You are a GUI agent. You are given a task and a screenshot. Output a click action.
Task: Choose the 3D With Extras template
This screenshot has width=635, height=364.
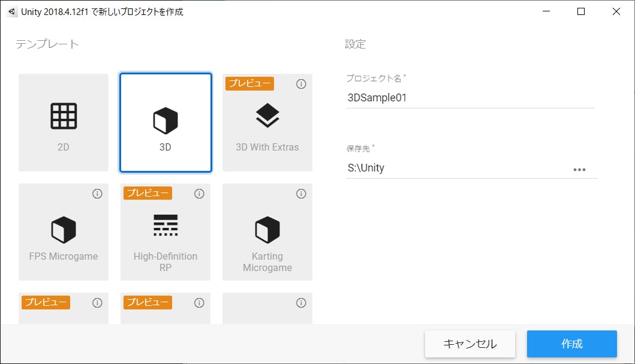click(x=267, y=122)
